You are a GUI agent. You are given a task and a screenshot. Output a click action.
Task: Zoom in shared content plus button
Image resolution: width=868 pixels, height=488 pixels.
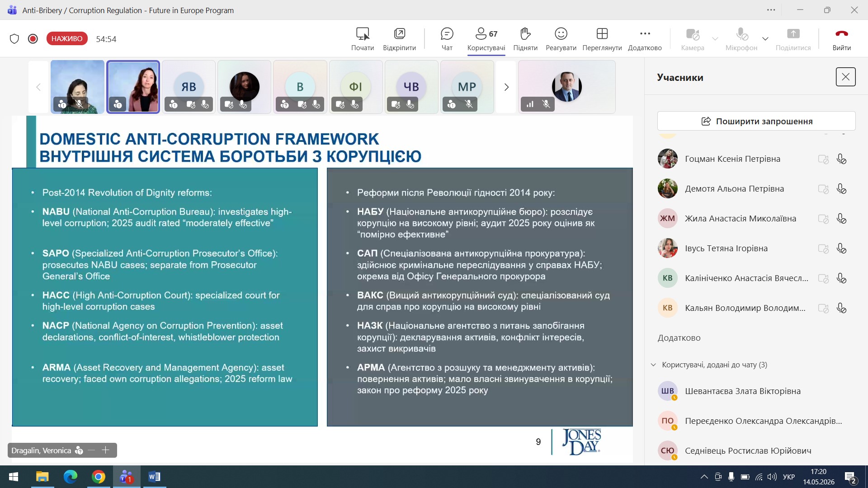point(106,450)
